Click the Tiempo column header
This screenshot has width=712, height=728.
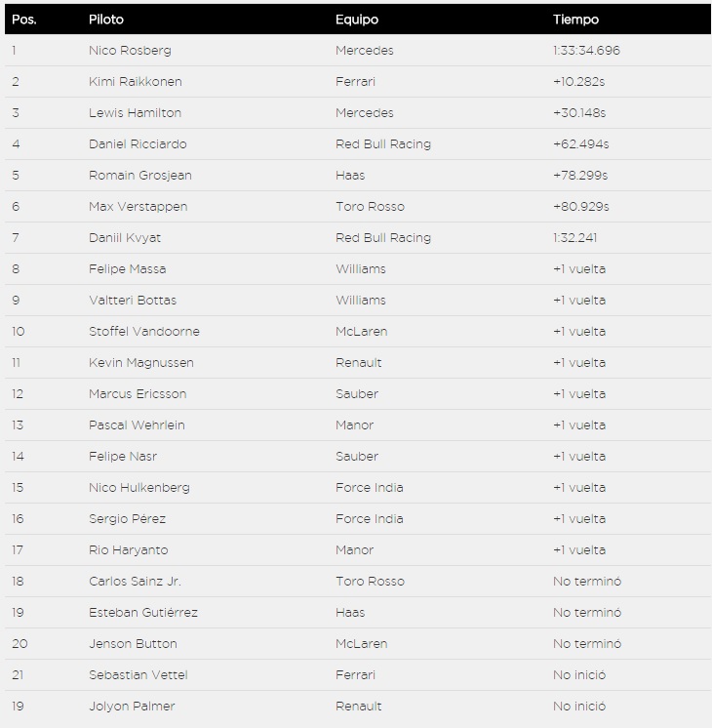click(575, 20)
